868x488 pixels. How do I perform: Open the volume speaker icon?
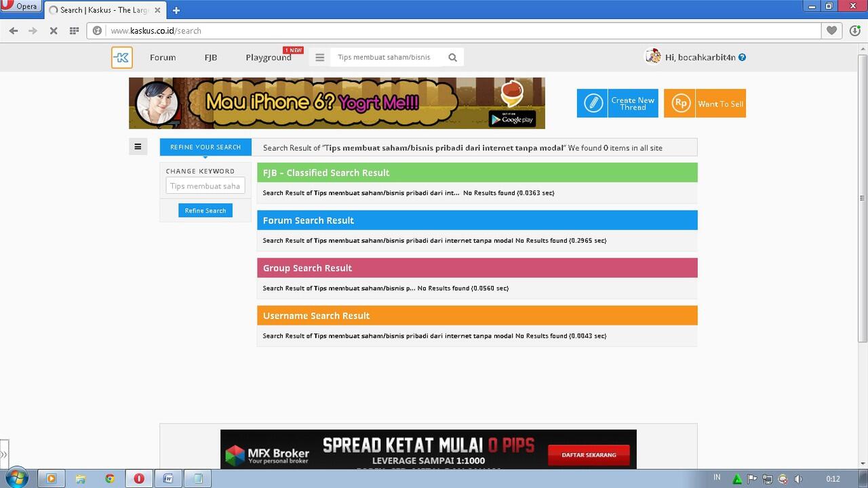798,479
